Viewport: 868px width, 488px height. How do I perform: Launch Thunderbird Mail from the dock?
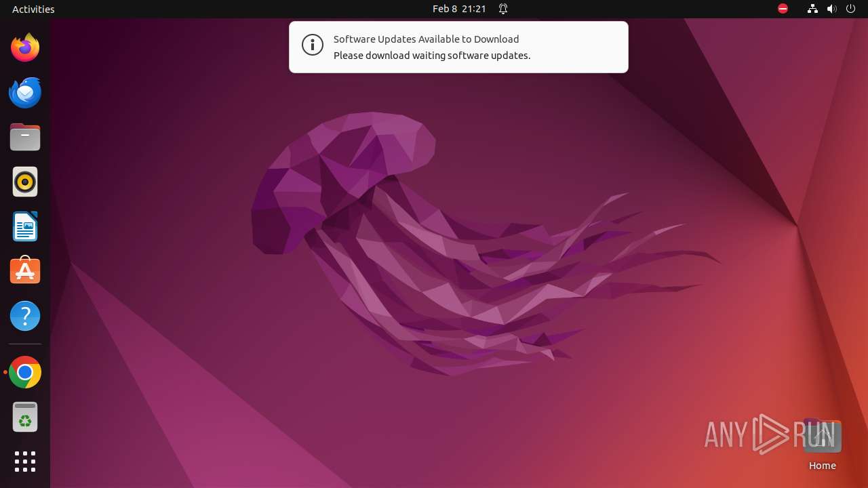point(25,92)
